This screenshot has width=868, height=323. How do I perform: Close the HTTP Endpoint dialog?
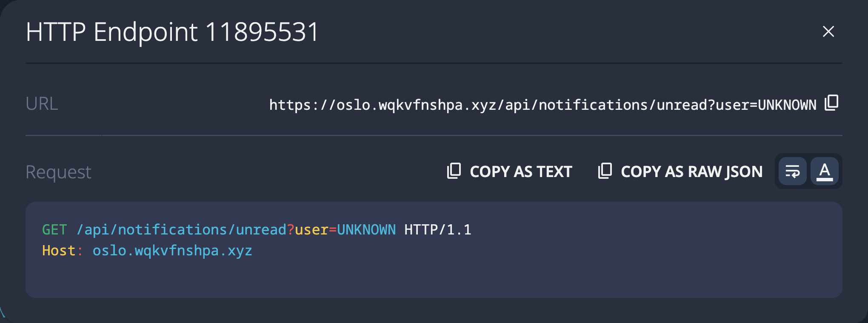point(828,31)
